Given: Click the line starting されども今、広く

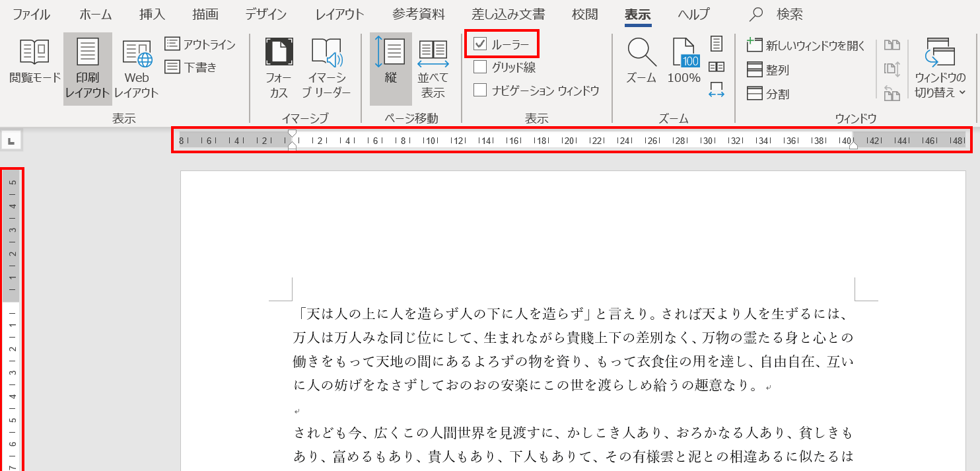Looking at the screenshot, I should [x=573, y=433].
